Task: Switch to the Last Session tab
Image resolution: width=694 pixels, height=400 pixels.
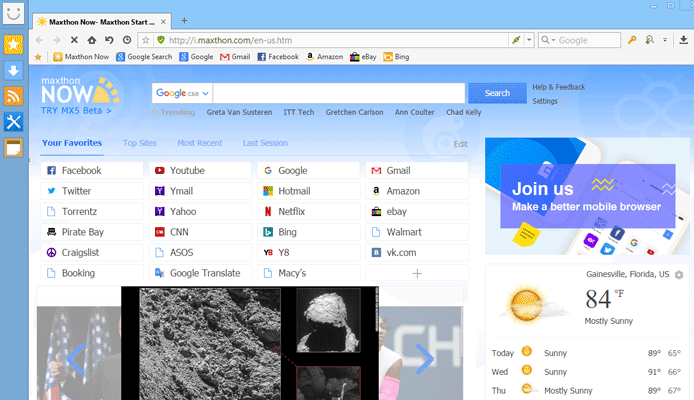Action: coord(265,143)
